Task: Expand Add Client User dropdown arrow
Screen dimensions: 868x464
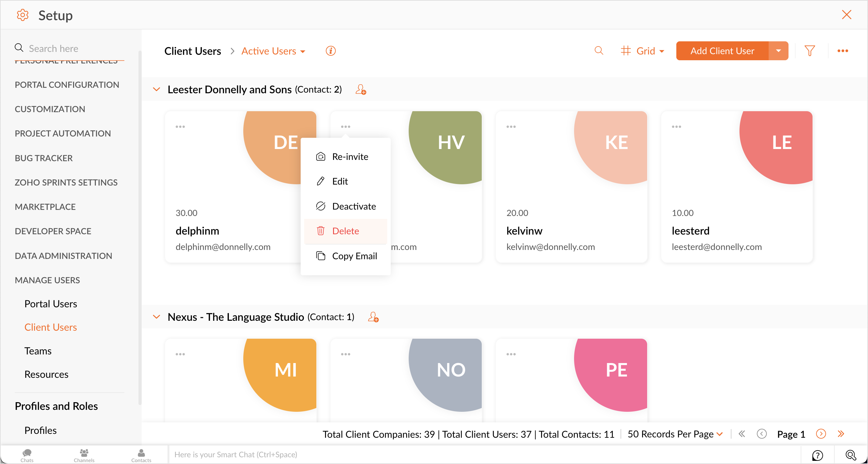Action: tap(778, 51)
